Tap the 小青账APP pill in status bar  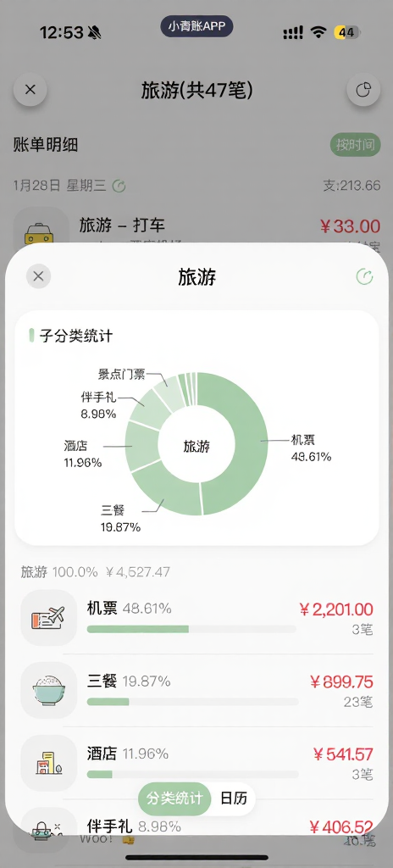coord(196,26)
